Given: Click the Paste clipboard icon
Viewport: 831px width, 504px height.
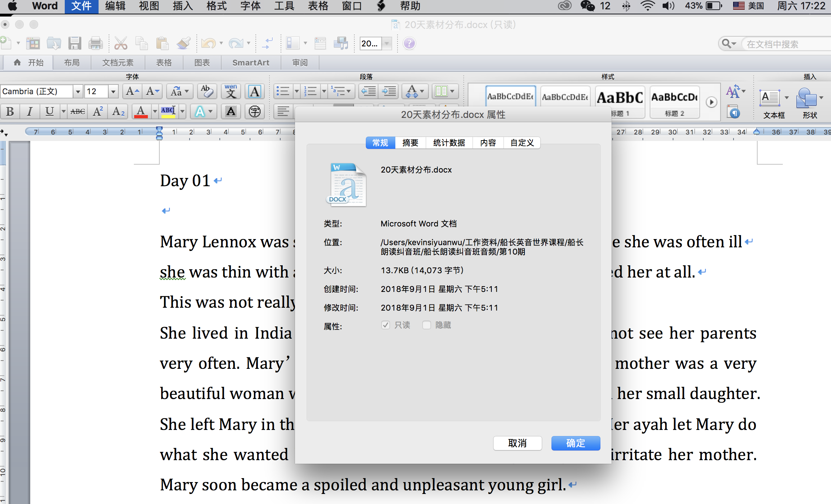Looking at the screenshot, I should click(x=162, y=43).
